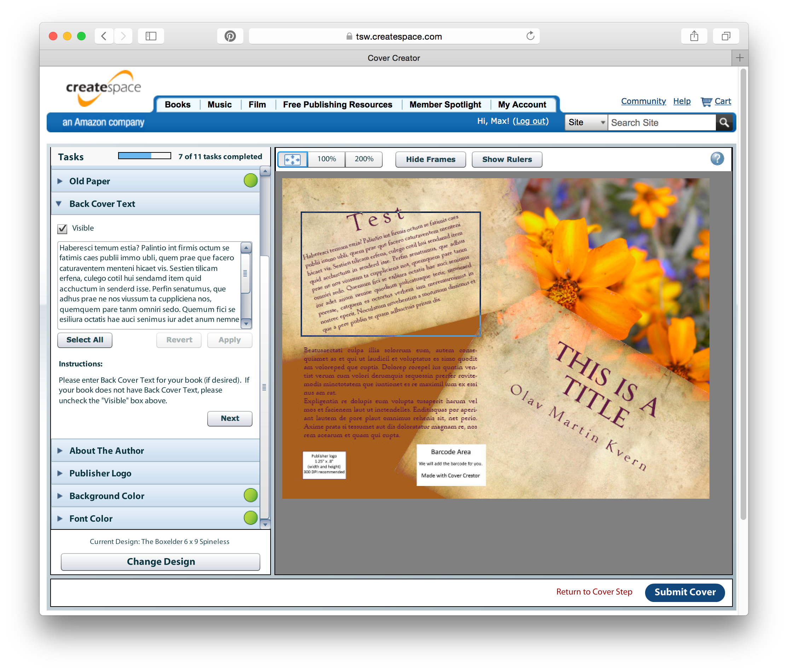
Task: Click the tasks completed progress bar
Action: click(145, 156)
